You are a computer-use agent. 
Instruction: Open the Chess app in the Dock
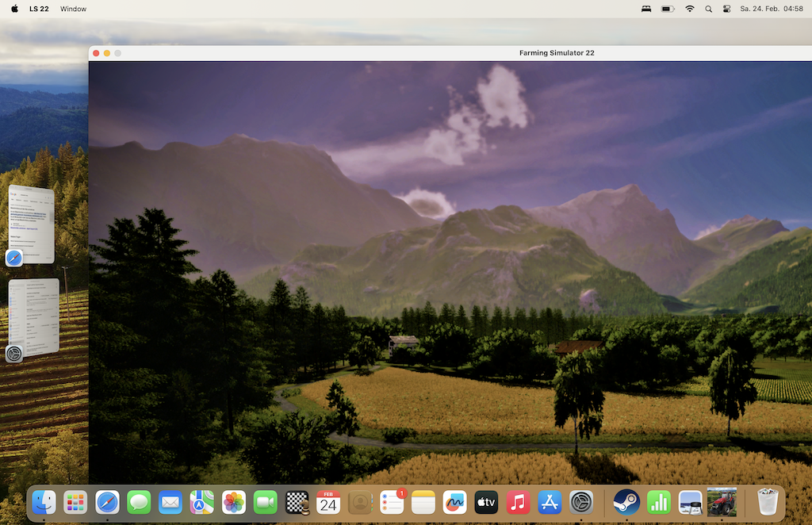pos(297,502)
